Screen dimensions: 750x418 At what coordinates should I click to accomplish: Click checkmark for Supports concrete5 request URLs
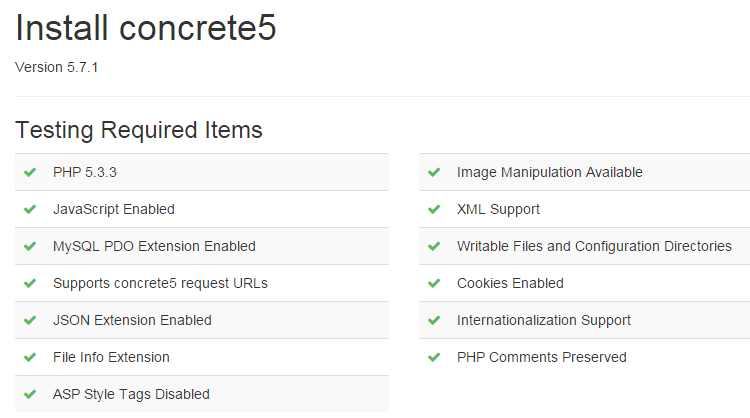(x=30, y=283)
